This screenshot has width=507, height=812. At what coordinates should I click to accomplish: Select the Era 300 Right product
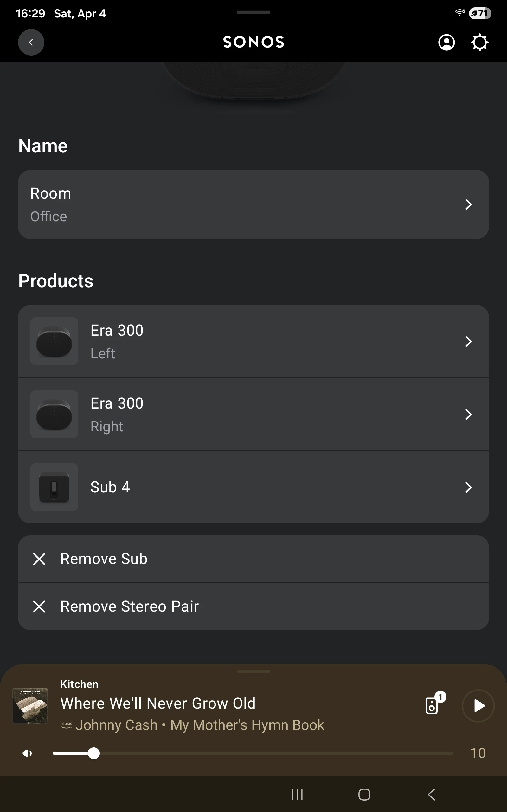[x=235, y=414]
